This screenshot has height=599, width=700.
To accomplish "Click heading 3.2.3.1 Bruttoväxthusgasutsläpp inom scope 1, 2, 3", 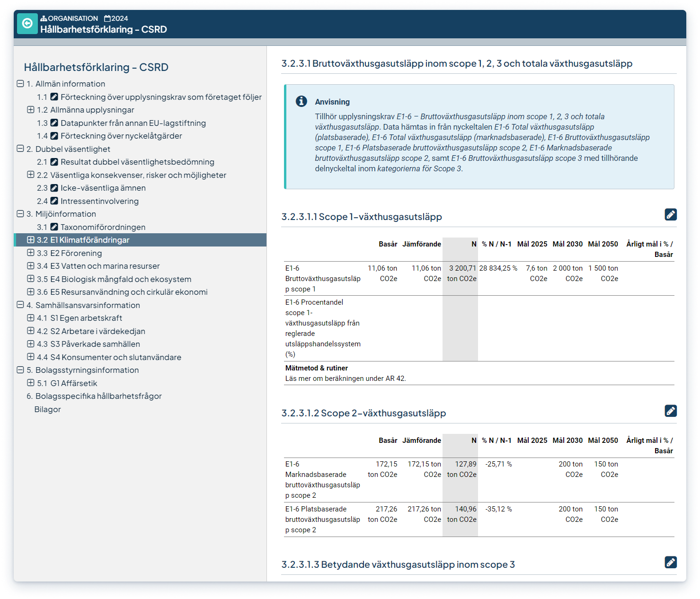I will click(457, 63).
